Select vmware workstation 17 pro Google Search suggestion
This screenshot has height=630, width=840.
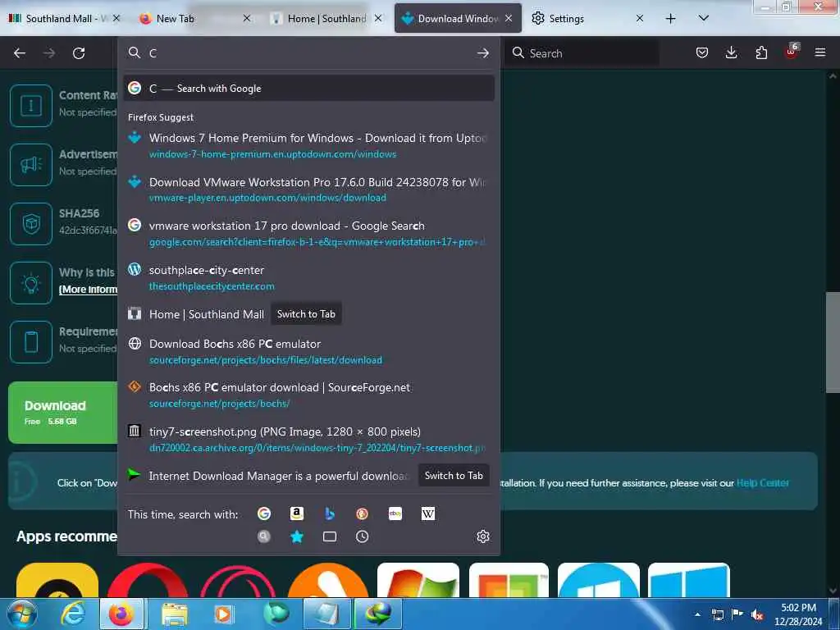point(309,234)
